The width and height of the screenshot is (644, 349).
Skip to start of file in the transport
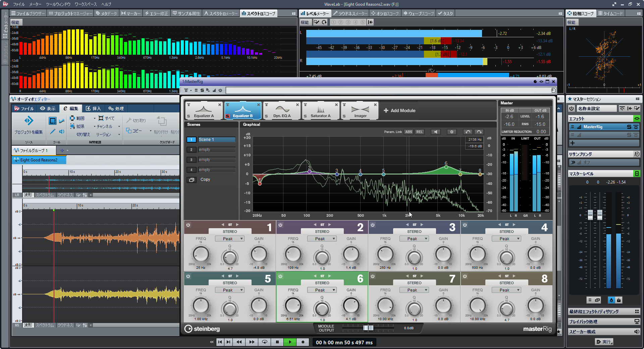coord(220,342)
